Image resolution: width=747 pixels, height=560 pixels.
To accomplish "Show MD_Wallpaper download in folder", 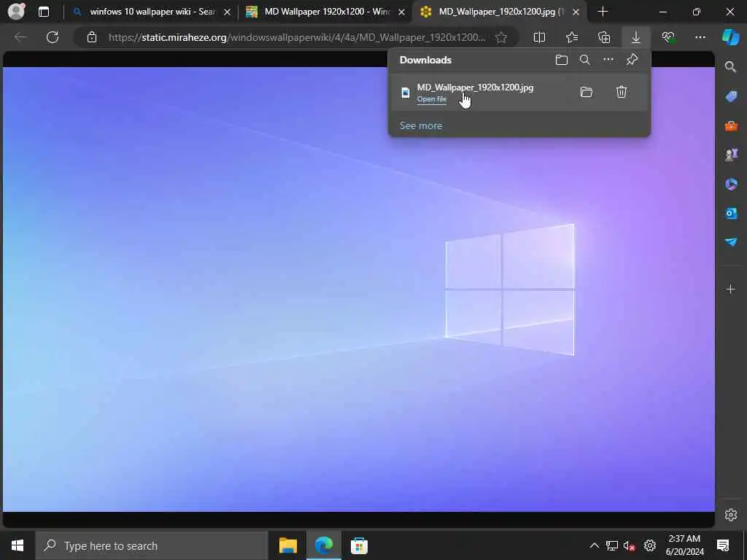I will tap(587, 92).
